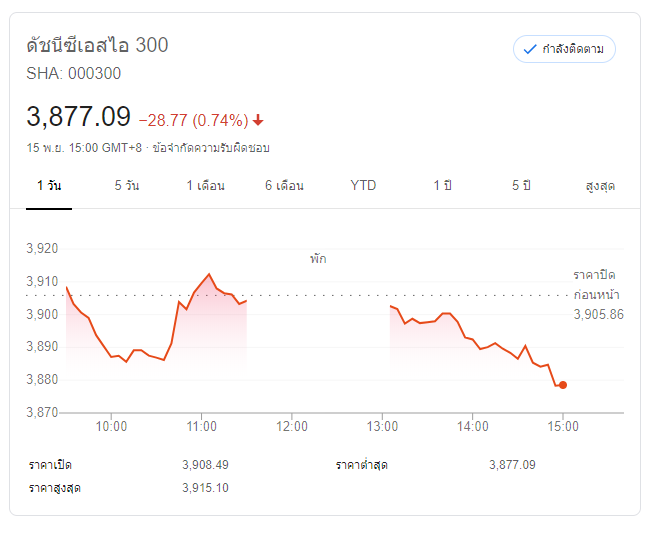
Task: Switch to the 5 วัน tab
Action: (127, 186)
